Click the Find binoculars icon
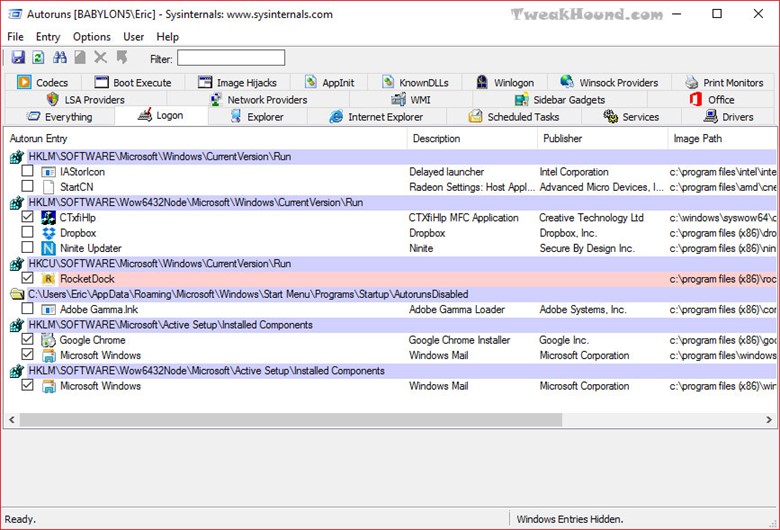The height and width of the screenshot is (530, 780). tap(60, 57)
